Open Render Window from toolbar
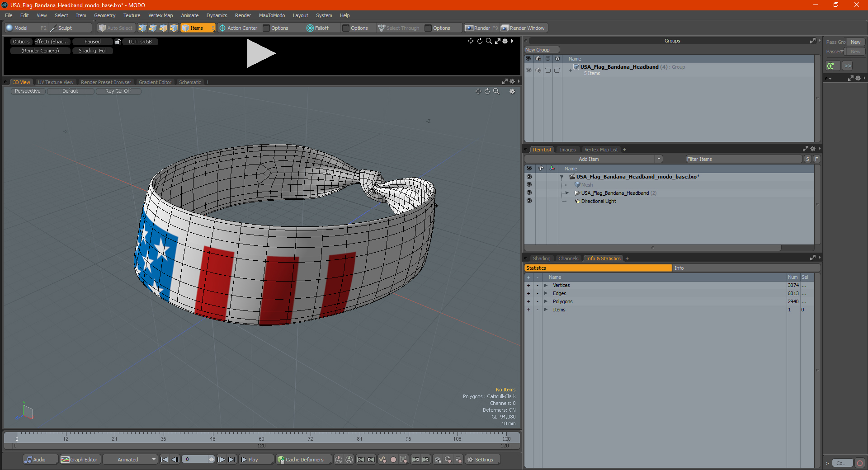This screenshot has width=868, height=470. tap(523, 28)
